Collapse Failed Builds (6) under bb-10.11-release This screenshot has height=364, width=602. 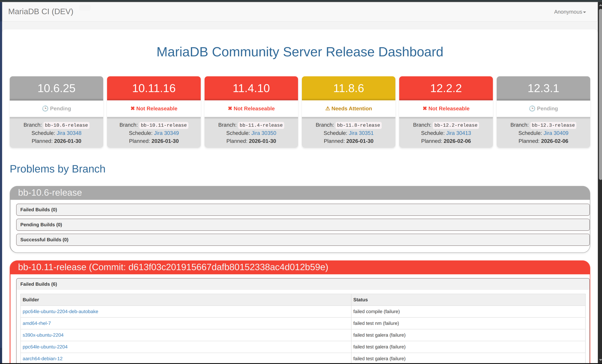click(x=39, y=284)
